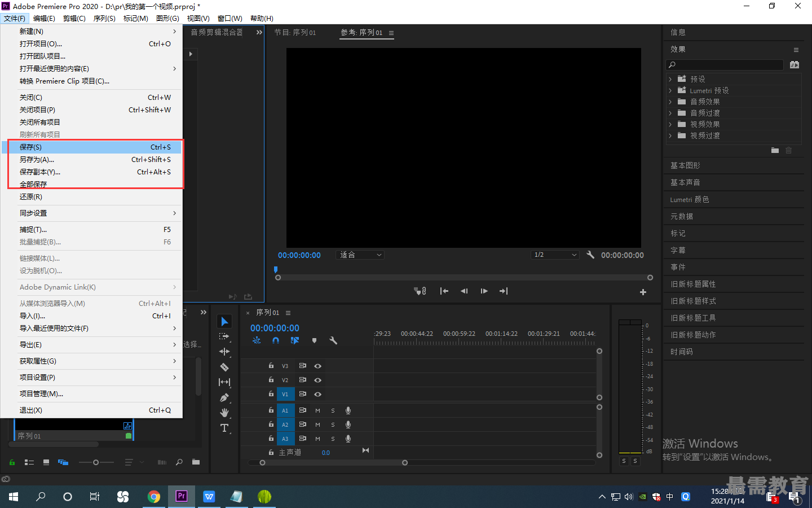The height and width of the screenshot is (508, 812).
Task: Click the program monitor settings wrench
Action: pos(590,255)
